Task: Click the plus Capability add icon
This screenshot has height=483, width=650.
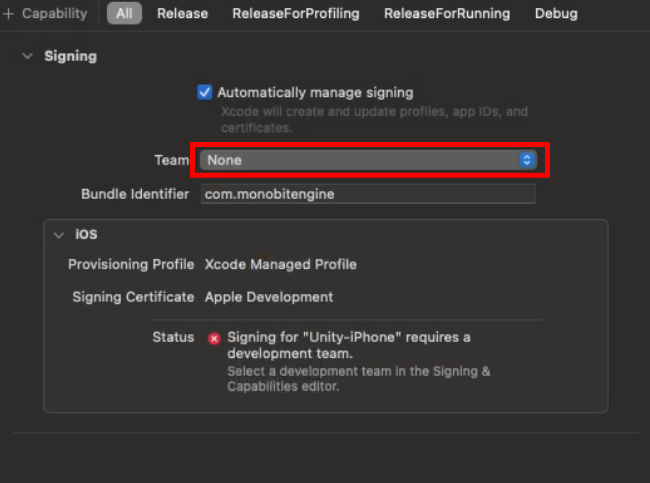Action: pos(8,14)
